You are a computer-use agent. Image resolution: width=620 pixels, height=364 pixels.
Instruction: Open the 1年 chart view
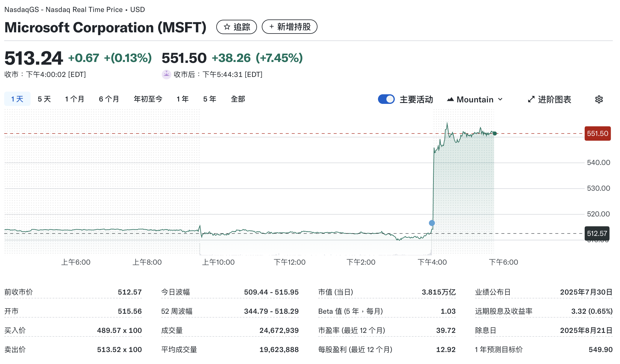182,99
